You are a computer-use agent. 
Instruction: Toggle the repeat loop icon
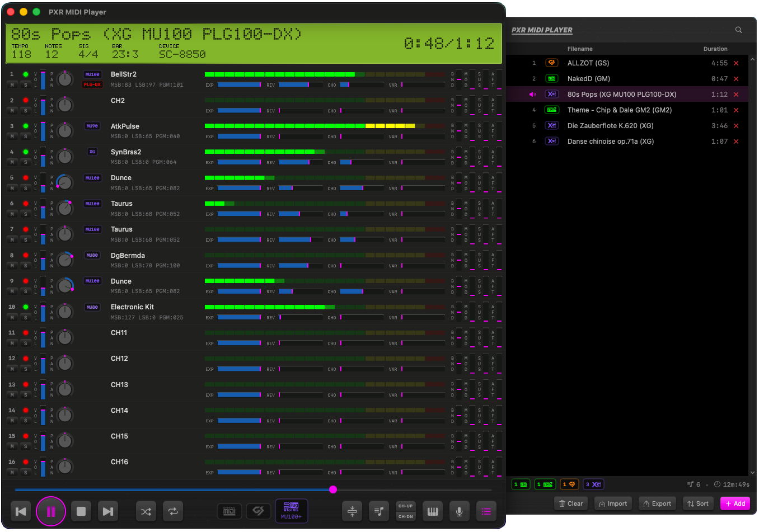click(173, 511)
